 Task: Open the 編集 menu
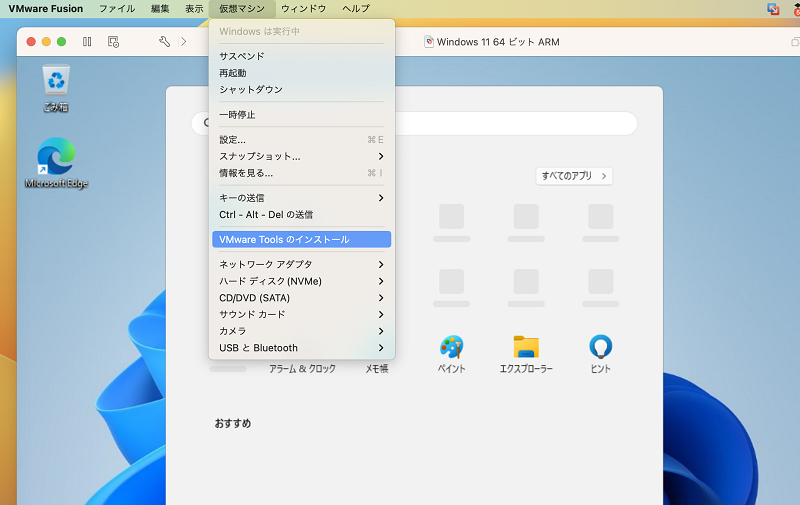(160, 9)
